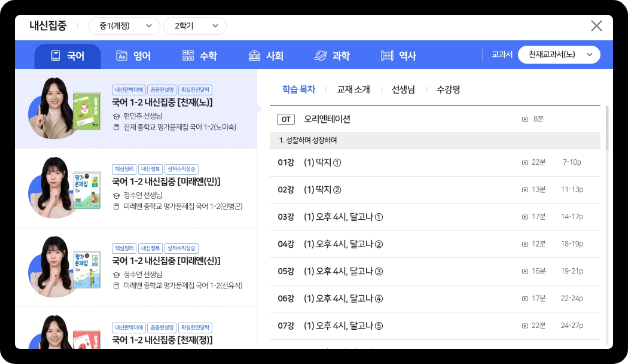The image size is (628, 364).
Task: Click the video icon in the 05강 row
Action: (x=525, y=271)
